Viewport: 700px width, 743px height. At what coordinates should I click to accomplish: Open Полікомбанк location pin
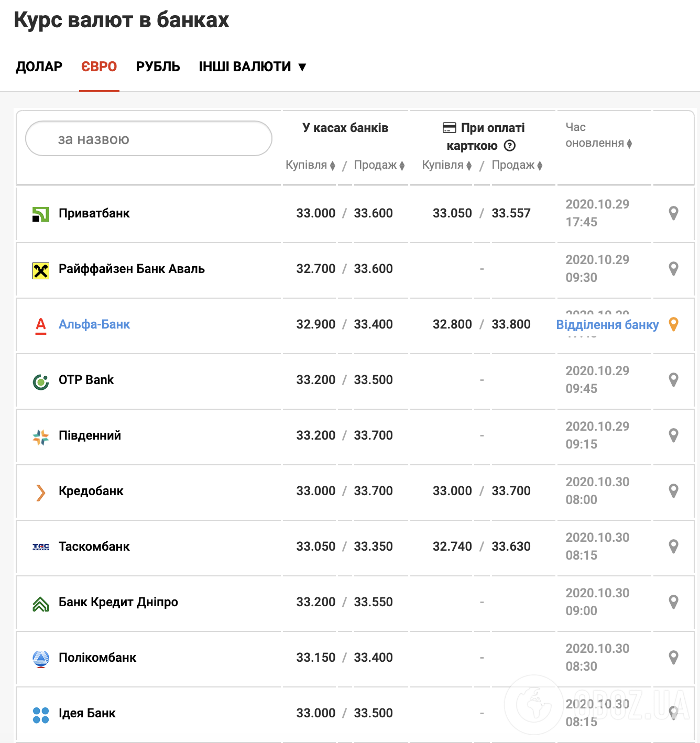click(x=674, y=658)
